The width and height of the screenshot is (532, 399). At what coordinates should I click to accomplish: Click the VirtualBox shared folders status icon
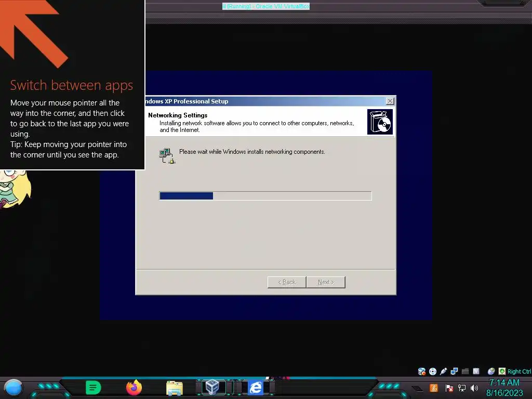(465, 371)
